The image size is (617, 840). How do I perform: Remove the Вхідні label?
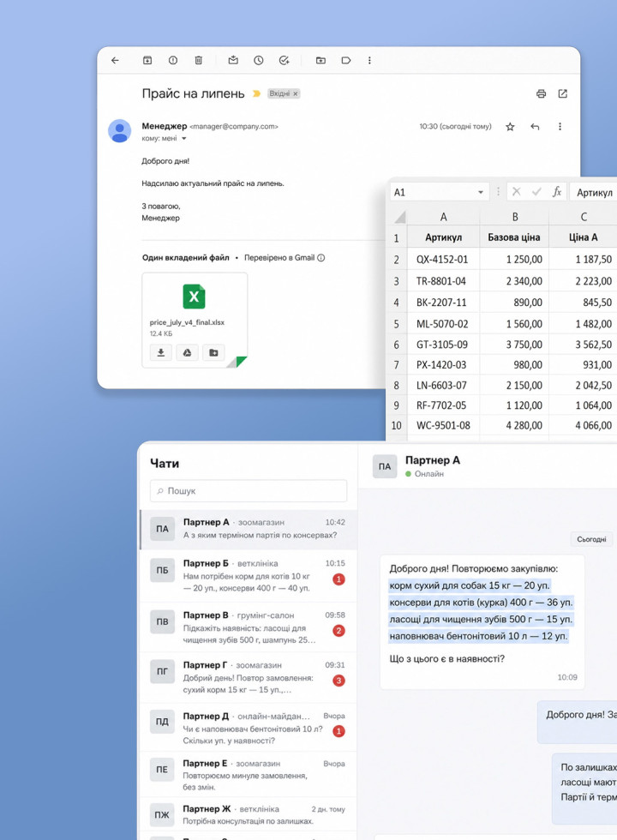tap(295, 93)
